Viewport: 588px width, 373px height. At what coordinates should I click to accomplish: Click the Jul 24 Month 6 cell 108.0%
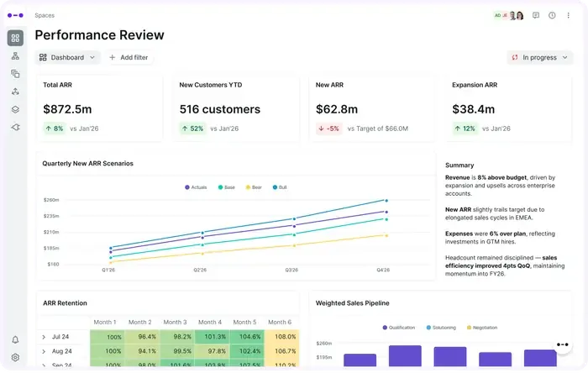[x=282, y=337]
